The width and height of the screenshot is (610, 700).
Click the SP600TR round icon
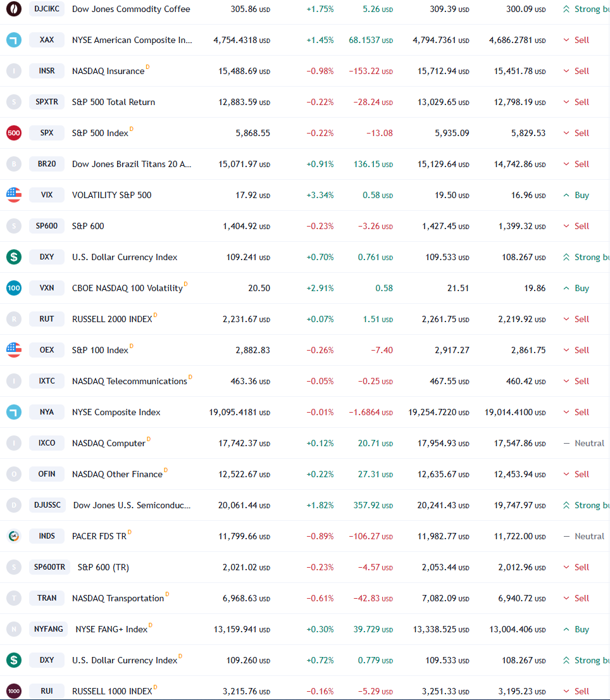click(x=14, y=568)
